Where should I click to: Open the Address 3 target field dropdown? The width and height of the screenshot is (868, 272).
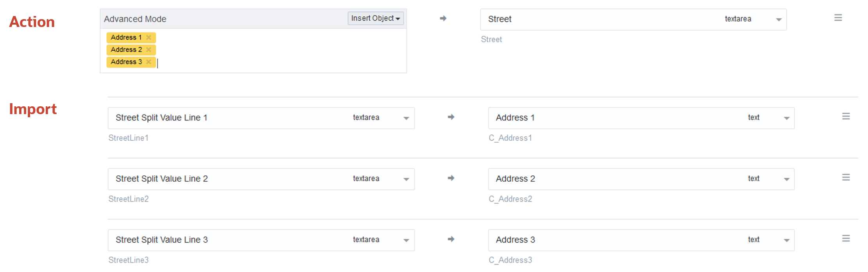click(786, 240)
